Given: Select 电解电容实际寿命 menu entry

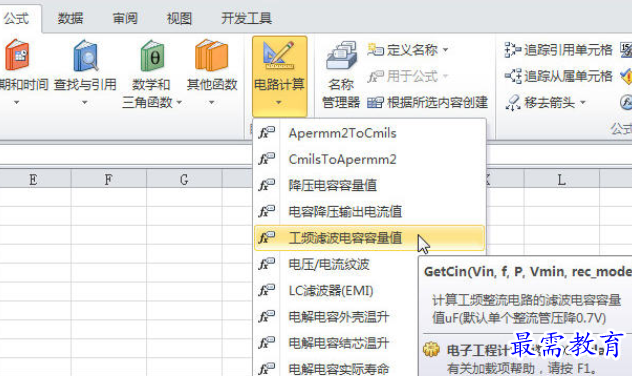Looking at the screenshot, I should pyautogui.click(x=336, y=368).
